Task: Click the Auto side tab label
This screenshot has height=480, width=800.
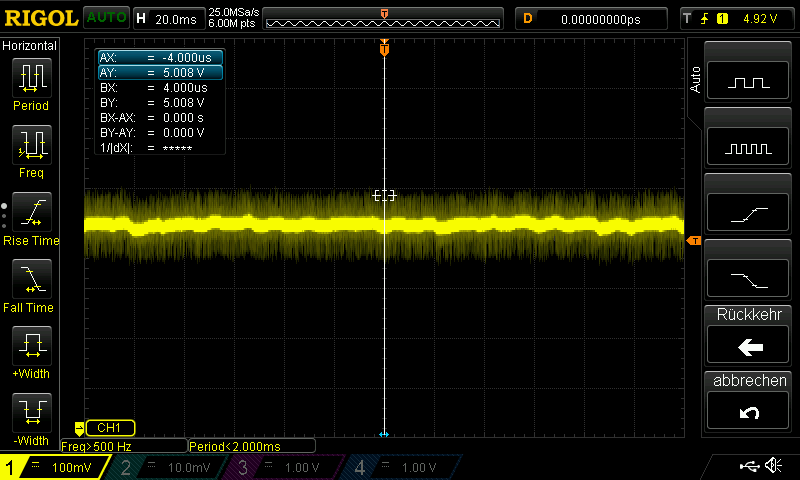Action: [x=695, y=80]
